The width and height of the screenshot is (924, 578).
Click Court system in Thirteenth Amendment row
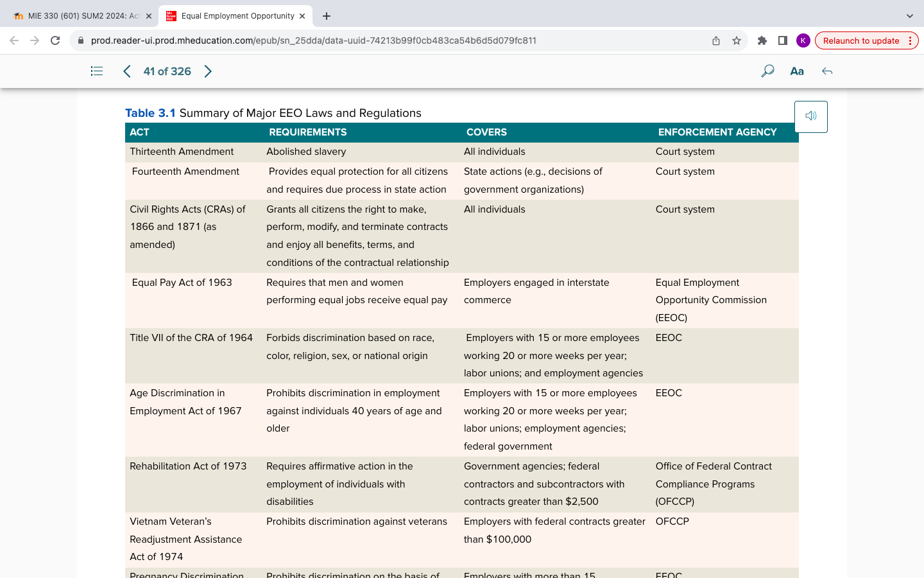pyautogui.click(x=685, y=152)
